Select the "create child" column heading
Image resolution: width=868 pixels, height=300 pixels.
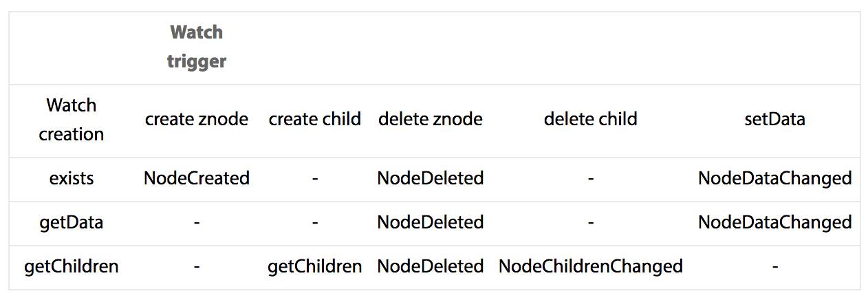coord(314,119)
